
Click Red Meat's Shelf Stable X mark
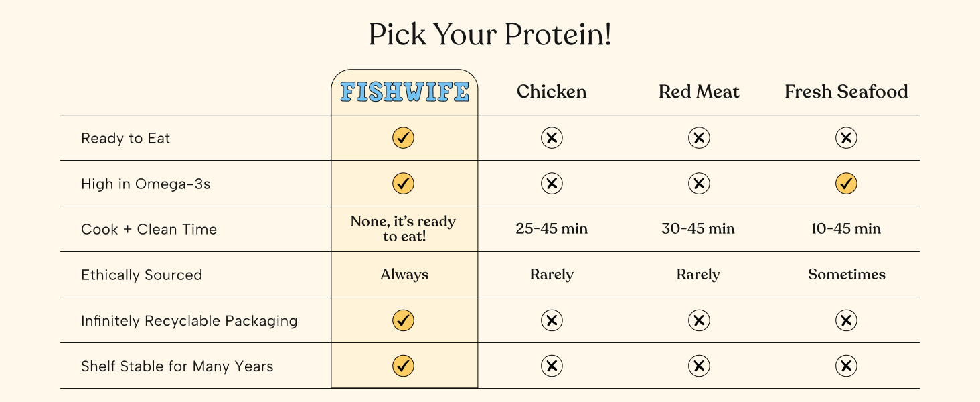click(x=699, y=366)
